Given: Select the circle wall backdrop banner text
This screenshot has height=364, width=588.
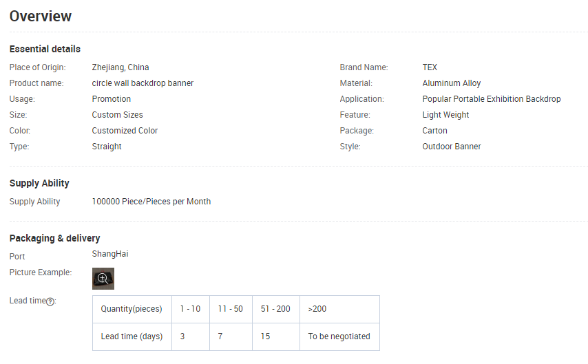Looking at the screenshot, I should click(143, 83).
